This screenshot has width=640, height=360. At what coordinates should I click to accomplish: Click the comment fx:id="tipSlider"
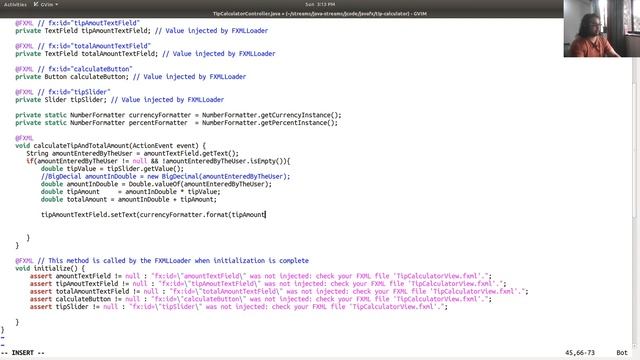click(x=74, y=92)
